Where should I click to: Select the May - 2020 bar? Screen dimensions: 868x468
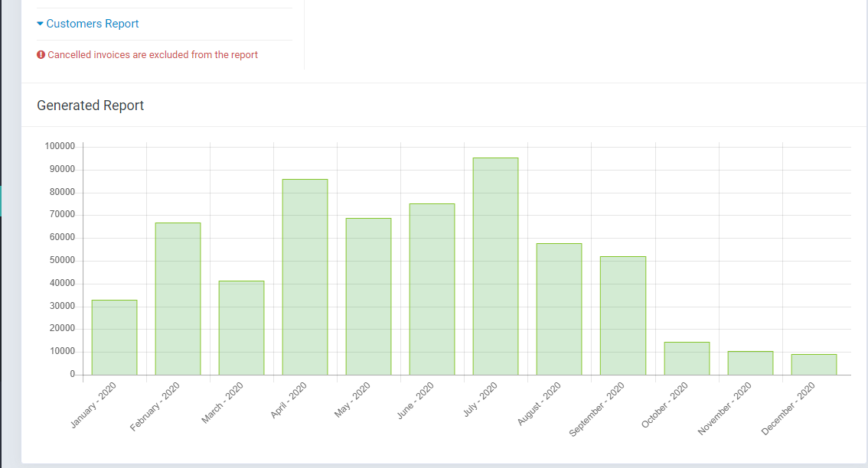coord(368,297)
